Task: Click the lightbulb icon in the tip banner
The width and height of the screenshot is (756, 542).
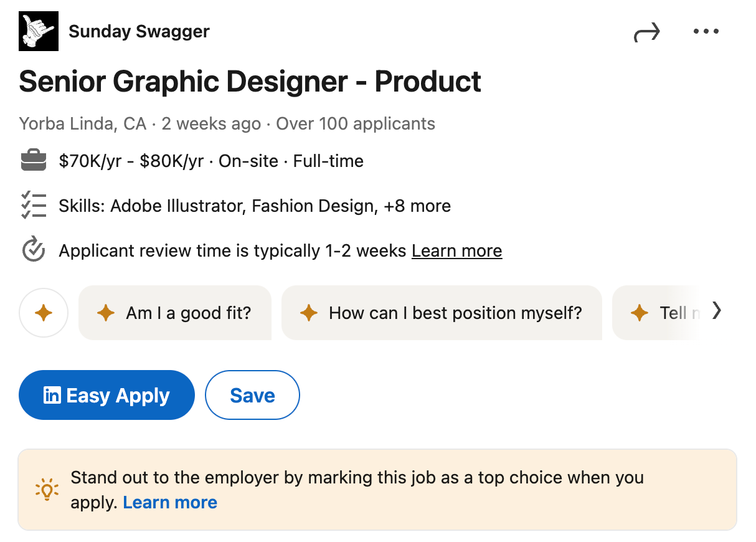Action: click(46, 490)
